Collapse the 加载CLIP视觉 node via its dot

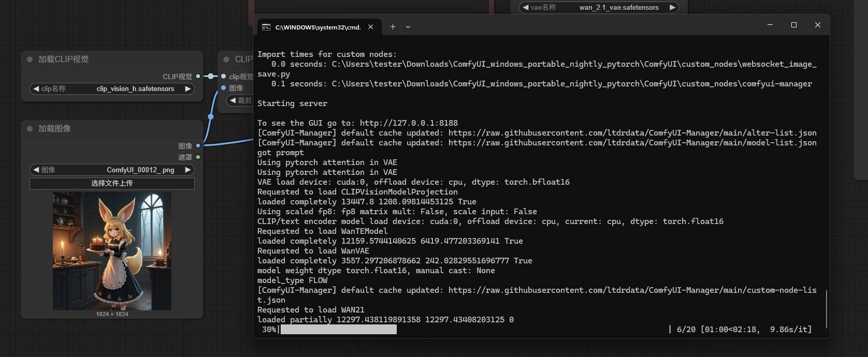pyautogui.click(x=30, y=59)
